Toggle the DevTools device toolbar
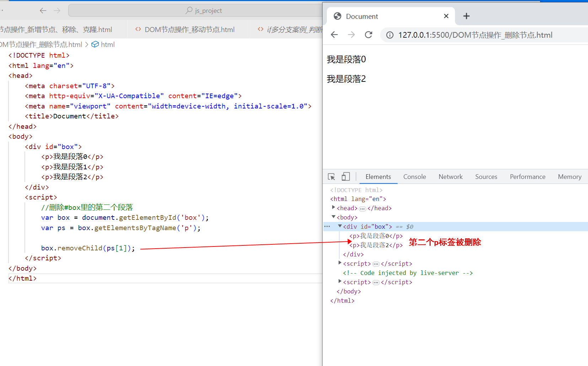Screen dimensions: 588x366 [x=346, y=177]
